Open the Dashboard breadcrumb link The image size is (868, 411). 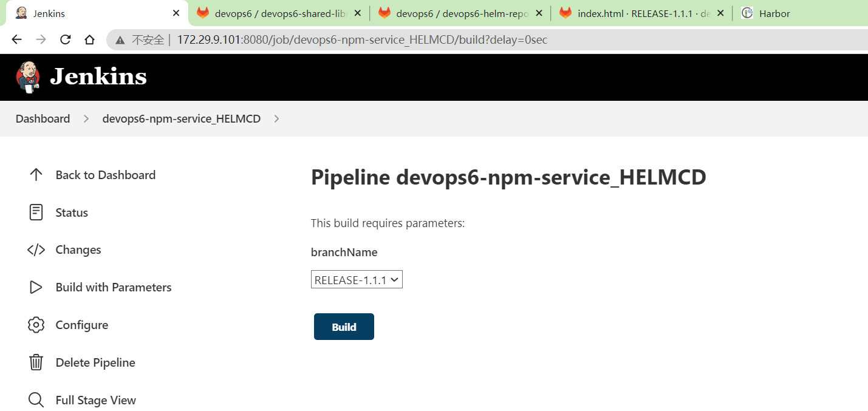coord(43,119)
